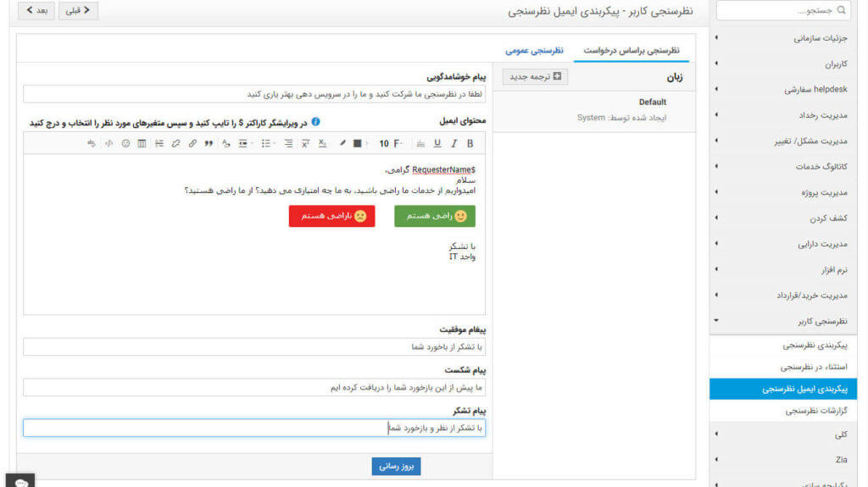The height and width of the screenshot is (487, 868).
Task: Click the بروز رسانی update button
Action: pos(397,467)
